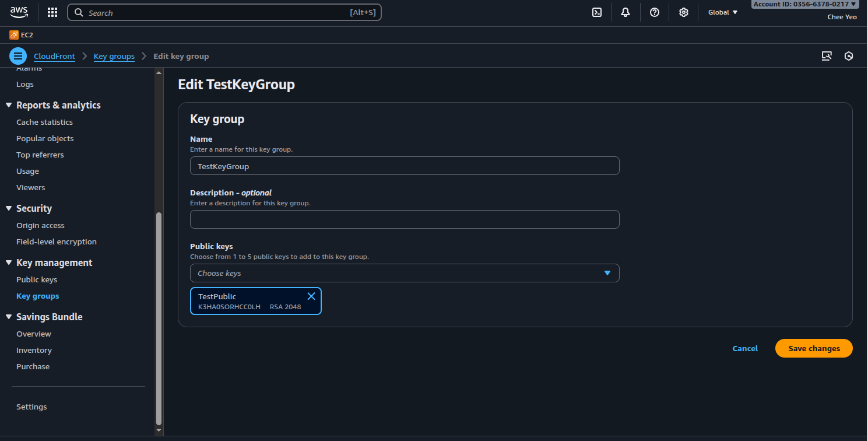The width and height of the screenshot is (868, 441).
Task: Open Top referrers report
Action: 40,155
